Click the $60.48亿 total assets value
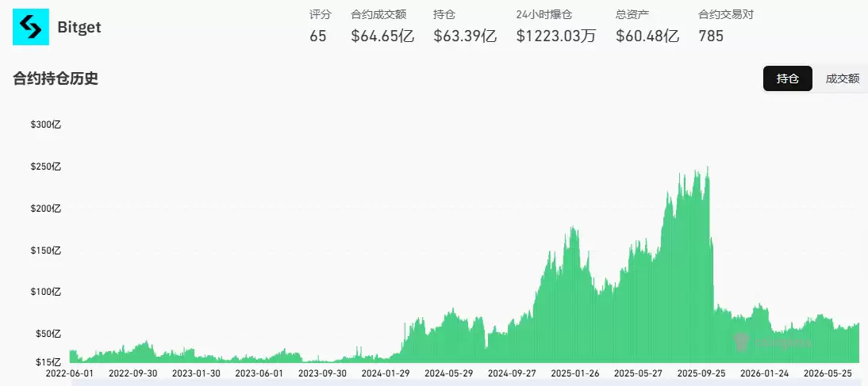Image resolution: width=868 pixels, height=386 pixels. (647, 36)
